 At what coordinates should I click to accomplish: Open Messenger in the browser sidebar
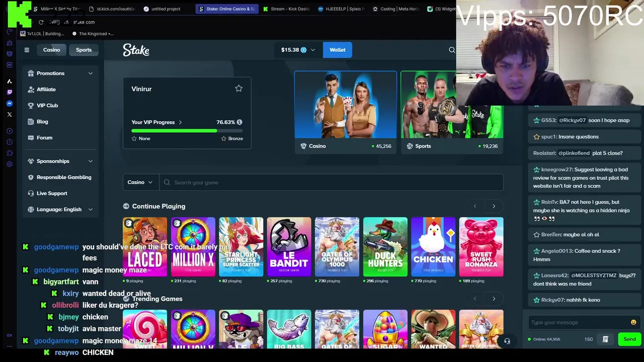pos(9,103)
